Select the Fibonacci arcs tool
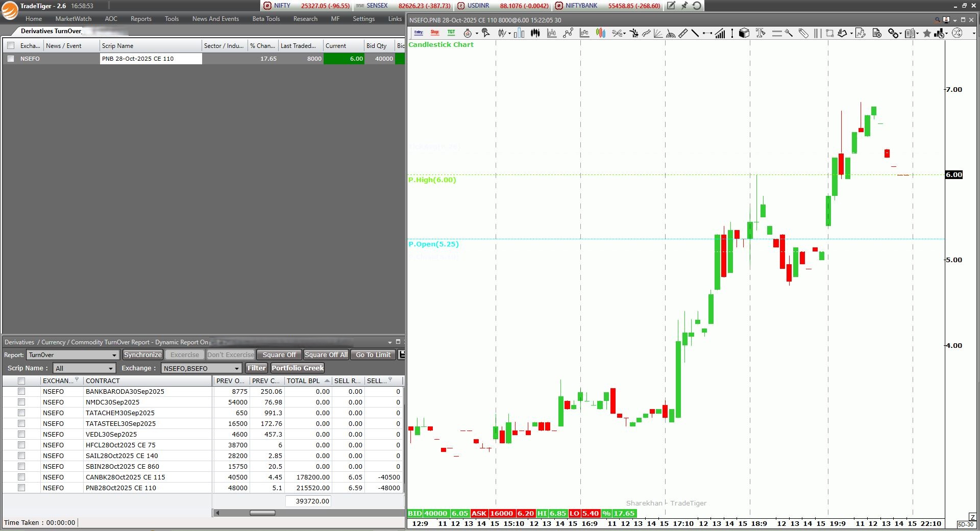Screen dimensions: 980x531 pos(671,34)
